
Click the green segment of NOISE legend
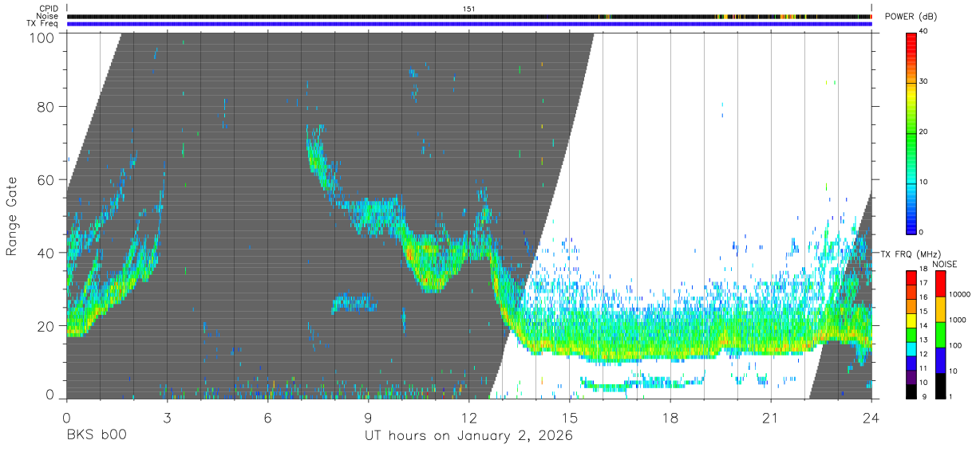click(940, 335)
